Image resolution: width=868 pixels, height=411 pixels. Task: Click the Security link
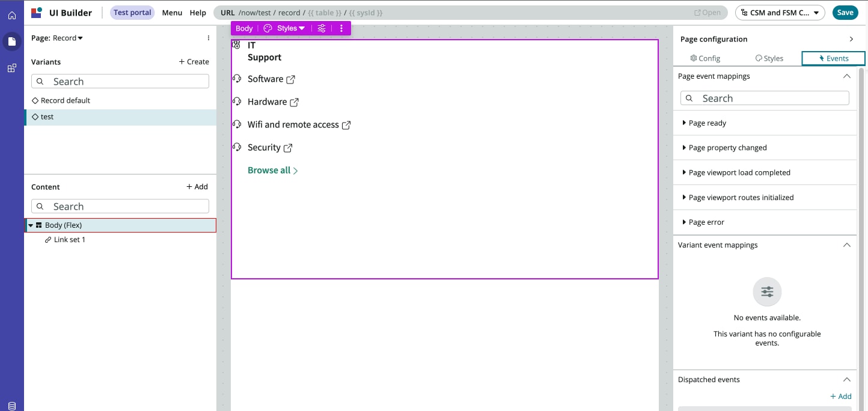coord(264,148)
